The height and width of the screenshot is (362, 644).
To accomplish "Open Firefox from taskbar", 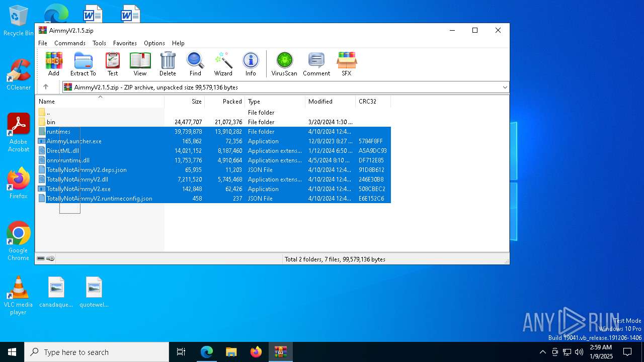I will [x=256, y=352].
